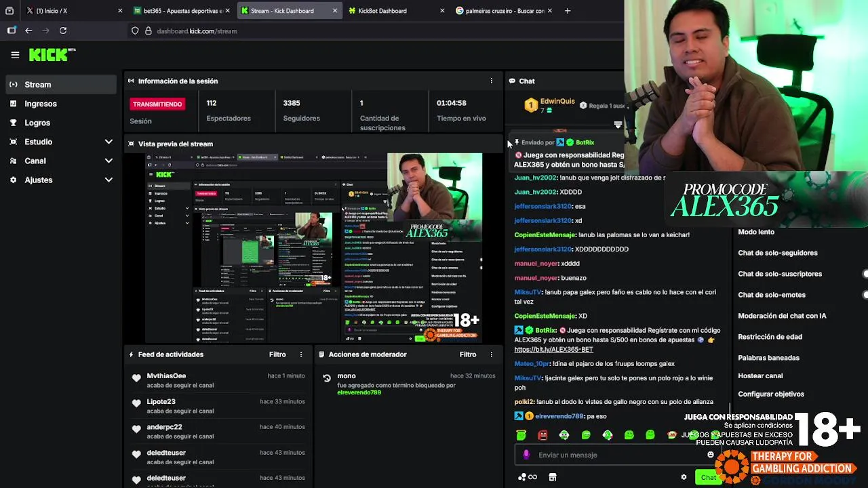Click the purple microphone icon in message box
The height and width of the screenshot is (488, 868).
click(526, 455)
